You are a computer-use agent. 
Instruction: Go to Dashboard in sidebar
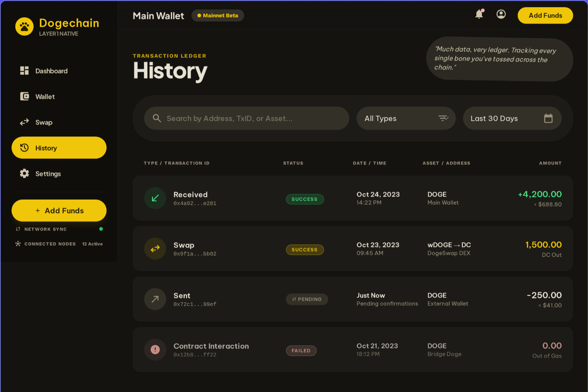point(59,71)
